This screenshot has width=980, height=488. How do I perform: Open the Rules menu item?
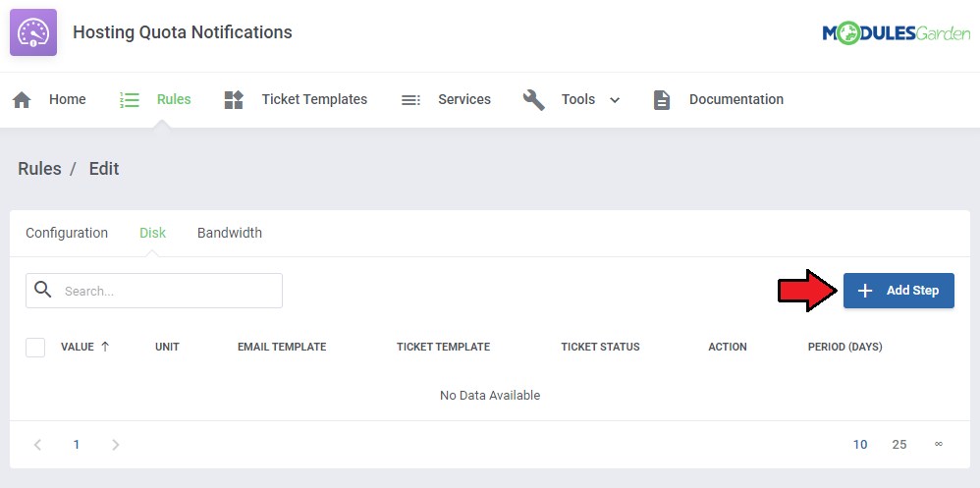click(x=174, y=99)
